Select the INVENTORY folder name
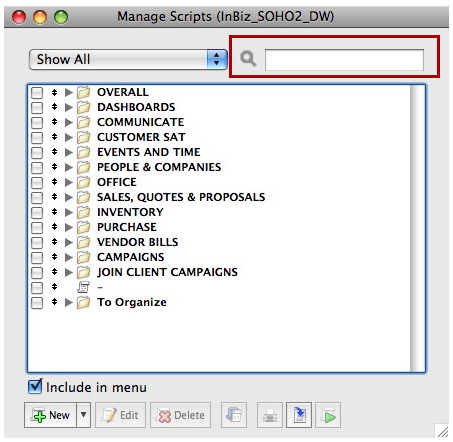 click(x=130, y=212)
